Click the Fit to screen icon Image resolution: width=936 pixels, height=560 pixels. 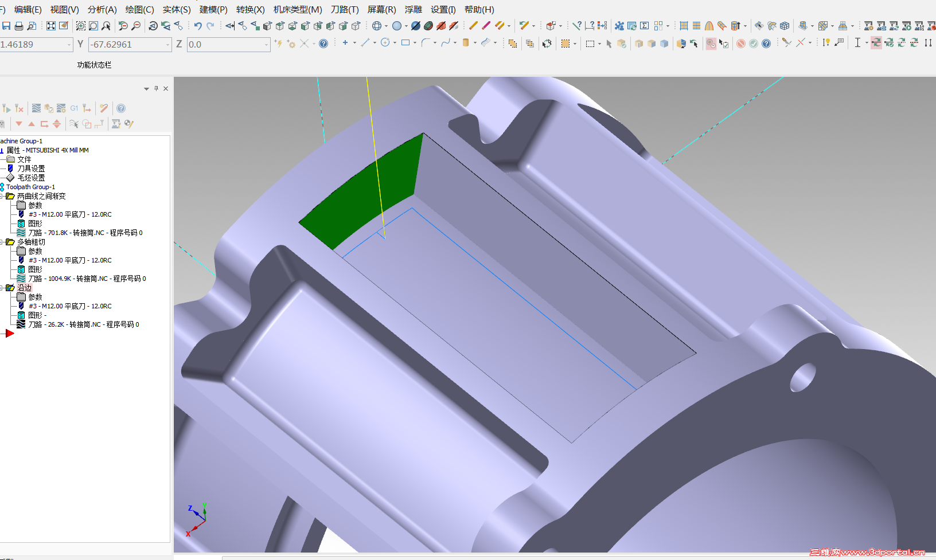coord(51,26)
